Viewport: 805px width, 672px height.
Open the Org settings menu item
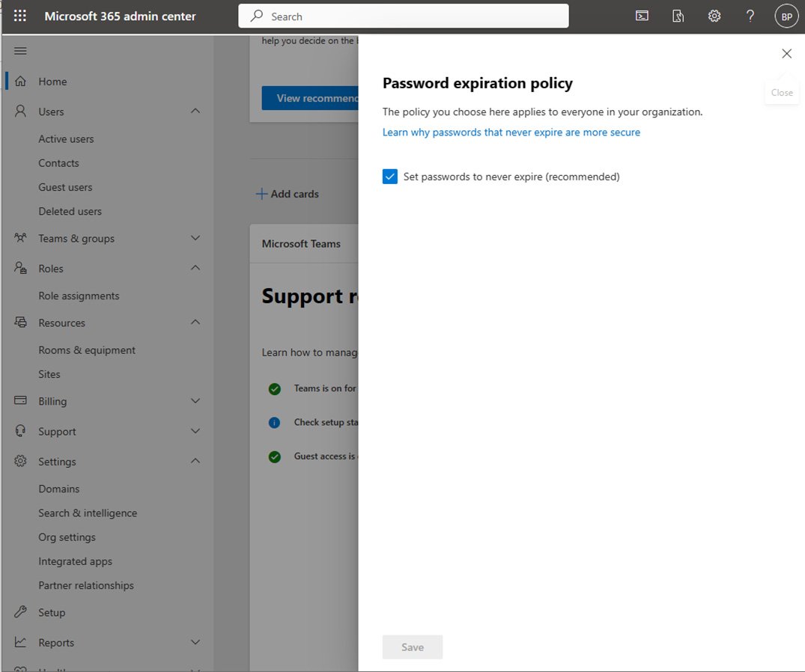pos(66,537)
